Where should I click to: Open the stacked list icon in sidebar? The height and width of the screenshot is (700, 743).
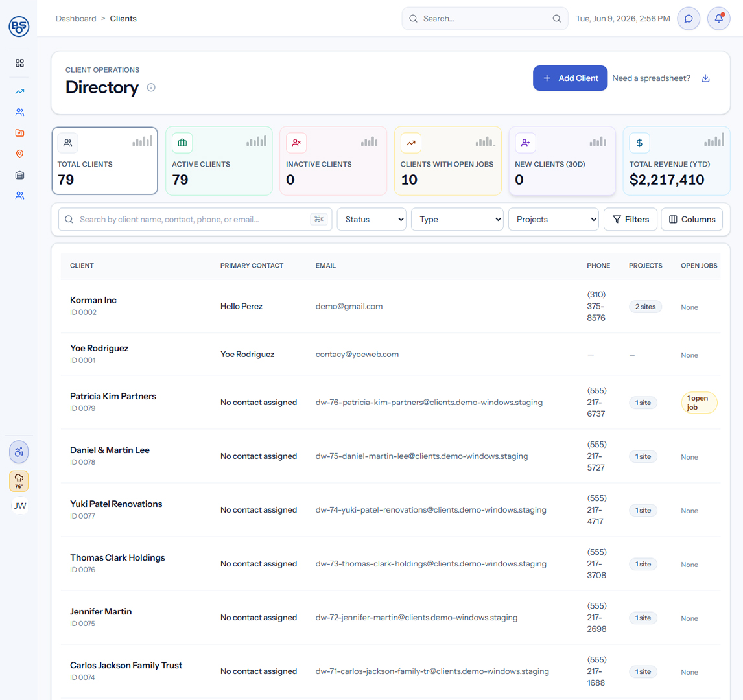19,175
